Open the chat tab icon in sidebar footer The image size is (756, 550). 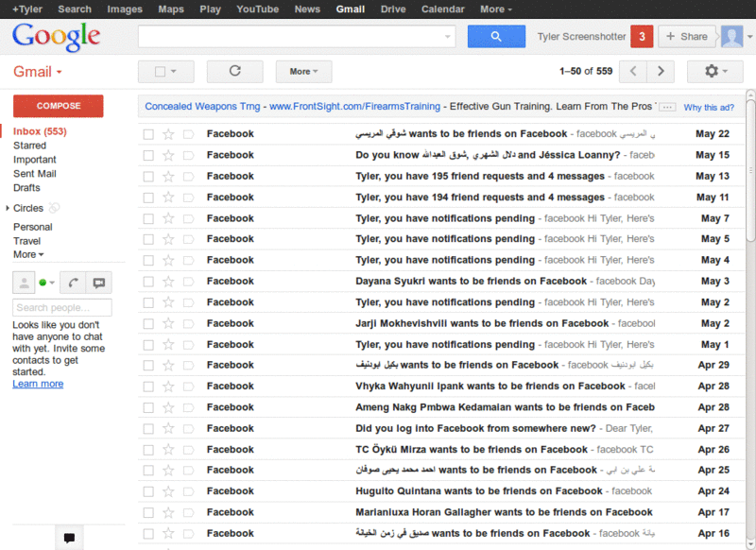point(69,538)
